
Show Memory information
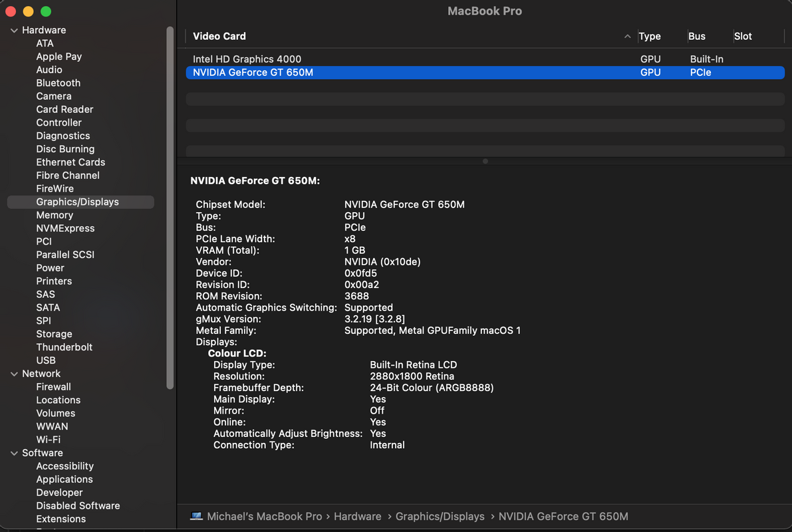tap(55, 215)
